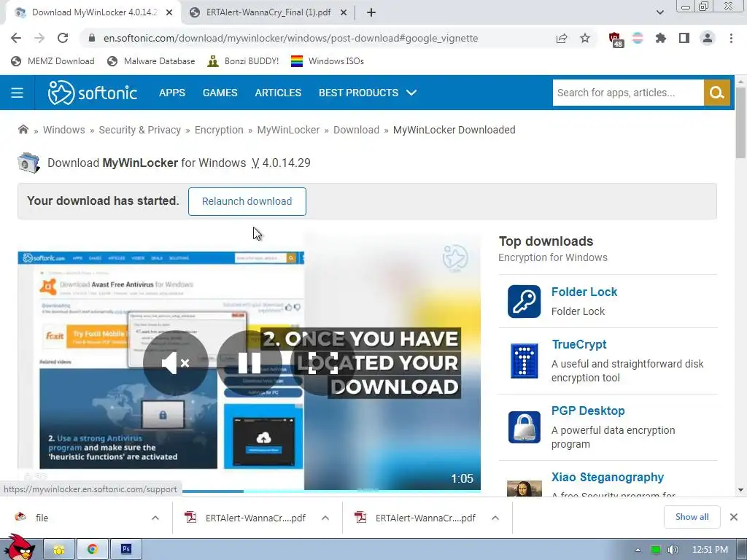
Task: Click the PGP Desktop padlock icon
Action: pyautogui.click(x=524, y=427)
